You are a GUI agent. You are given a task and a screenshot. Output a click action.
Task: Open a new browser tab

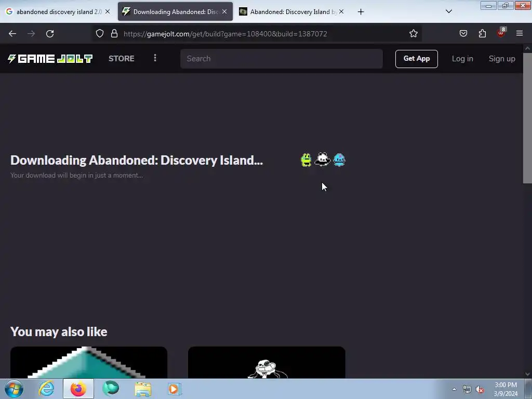tap(361, 12)
